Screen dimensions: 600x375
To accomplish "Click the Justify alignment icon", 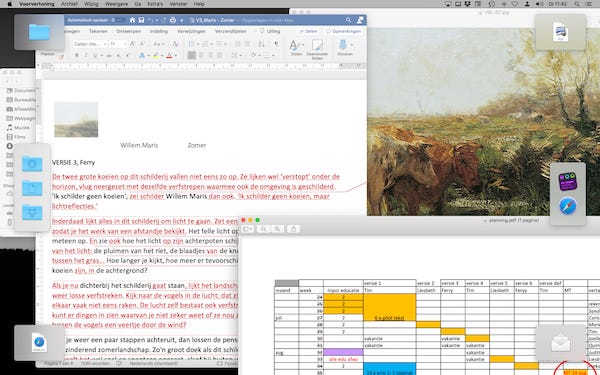I will (220, 55).
